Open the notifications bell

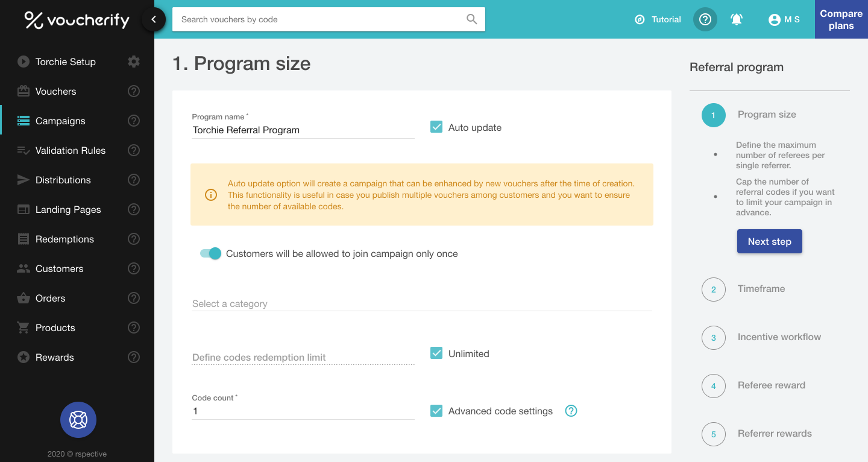coord(736,19)
